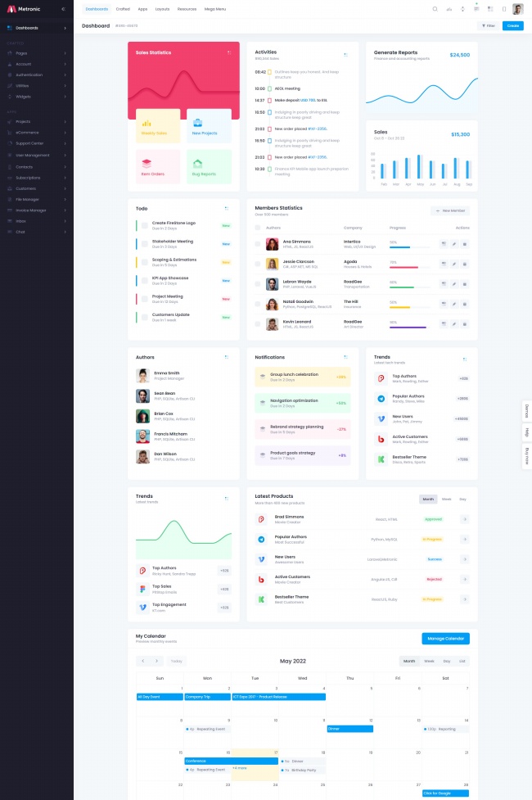Switch Latest Products to the Week tab
Screen dimensions: 532x800
[x=446, y=499]
